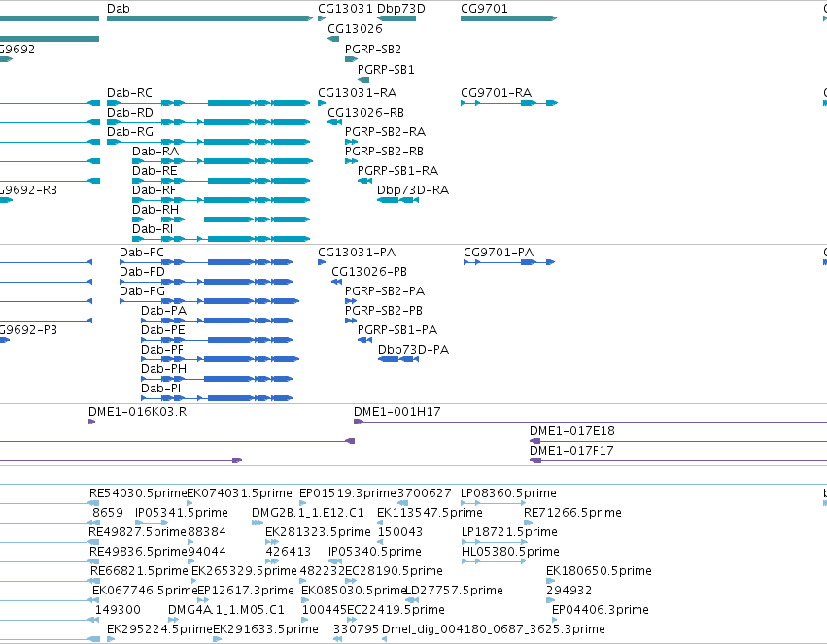Select transcript PGRP-SB1-RA

(364, 181)
